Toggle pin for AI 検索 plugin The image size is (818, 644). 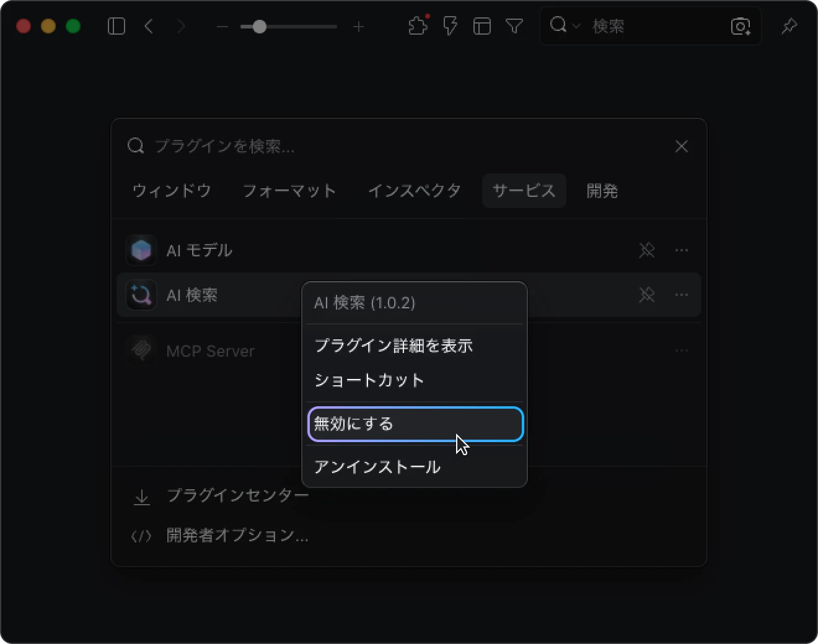(646, 295)
